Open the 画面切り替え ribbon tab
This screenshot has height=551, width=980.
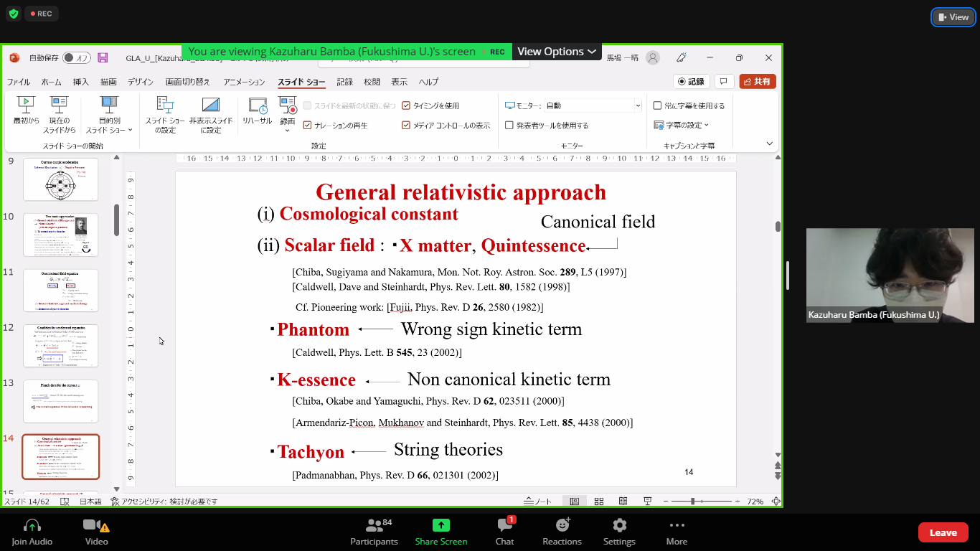click(x=188, y=82)
